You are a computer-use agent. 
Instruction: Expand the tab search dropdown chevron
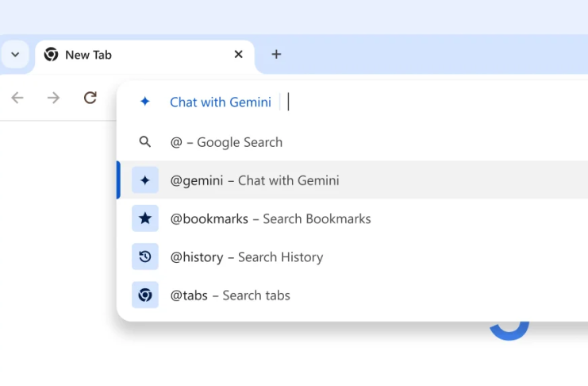tap(15, 55)
